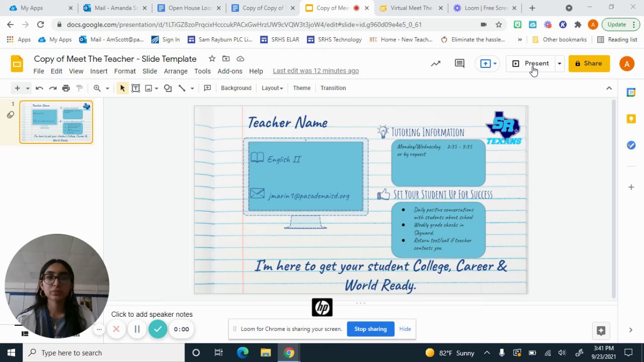Screen dimensions: 644x362
Task: Click the Explore button at bottom right
Action: point(601,330)
